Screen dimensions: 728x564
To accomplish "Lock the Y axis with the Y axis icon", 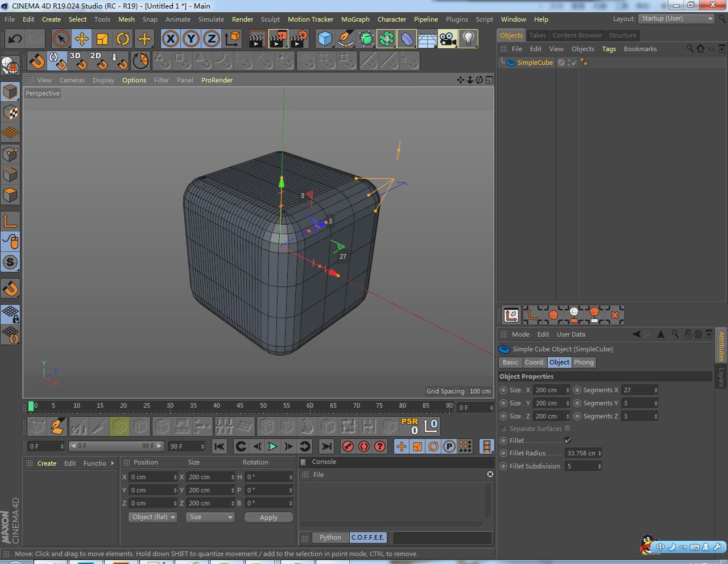I will (x=192, y=39).
